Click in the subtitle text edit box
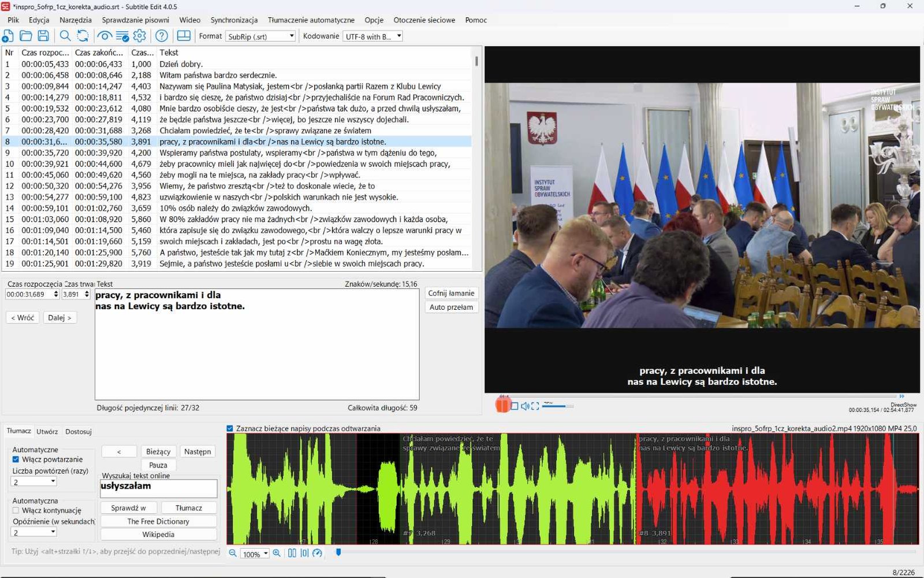The width and height of the screenshot is (924, 578). [257, 344]
